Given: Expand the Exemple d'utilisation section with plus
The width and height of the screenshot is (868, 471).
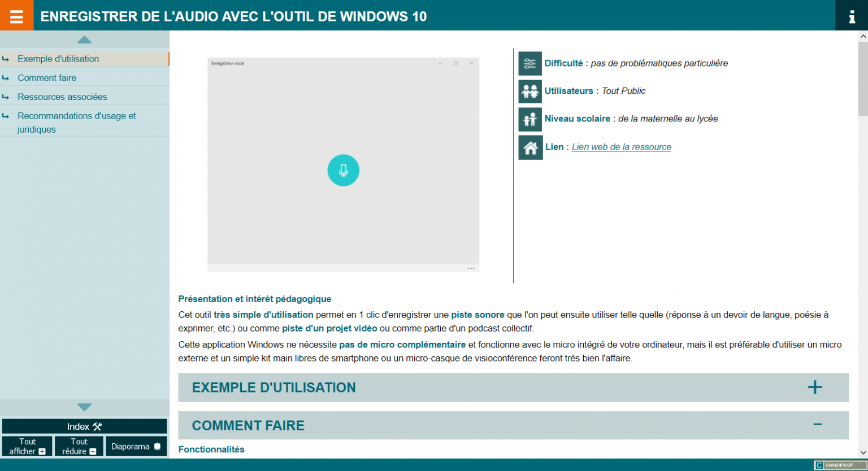Looking at the screenshot, I should pos(814,387).
